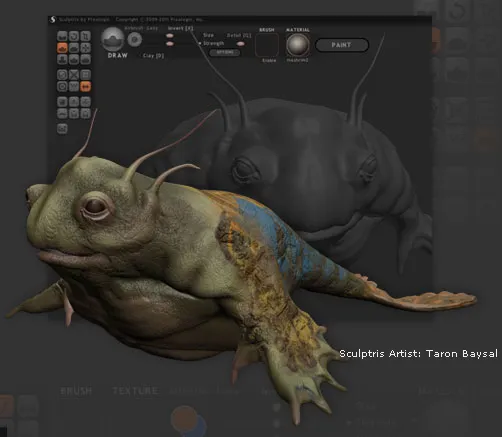The height and width of the screenshot is (437, 502).
Task: Toggle the Clay [C] option
Action: coord(153,56)
